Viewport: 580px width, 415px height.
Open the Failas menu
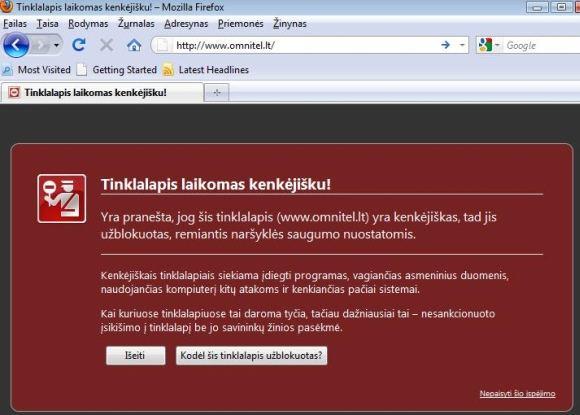click(15, 24)
